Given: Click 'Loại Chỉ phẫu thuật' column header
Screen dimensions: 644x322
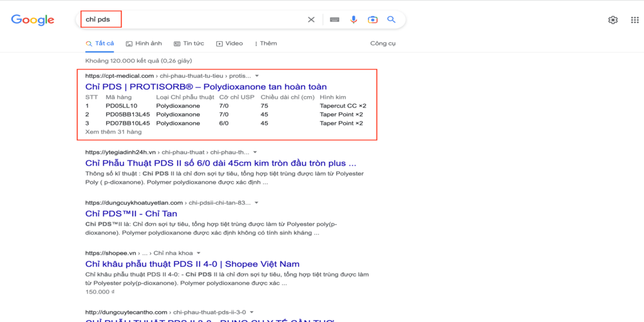Looking at the screenshot, I should pyautogui.click(x=185, y=97).
